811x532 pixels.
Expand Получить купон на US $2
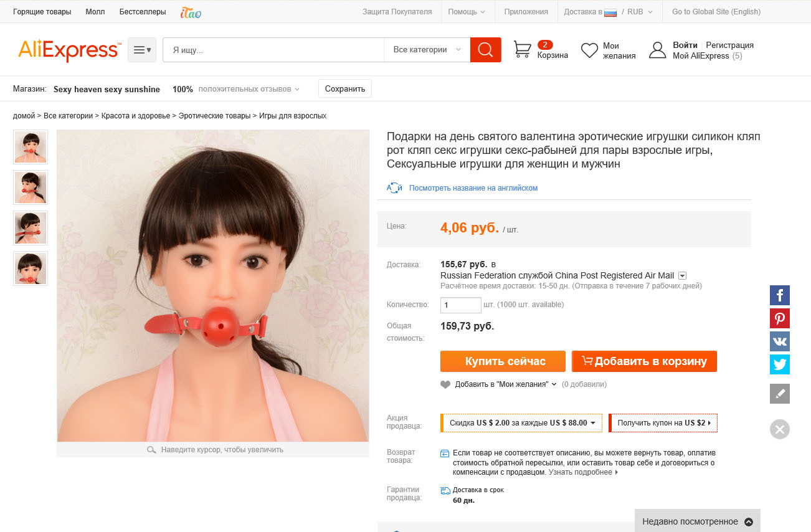(663, 423)
